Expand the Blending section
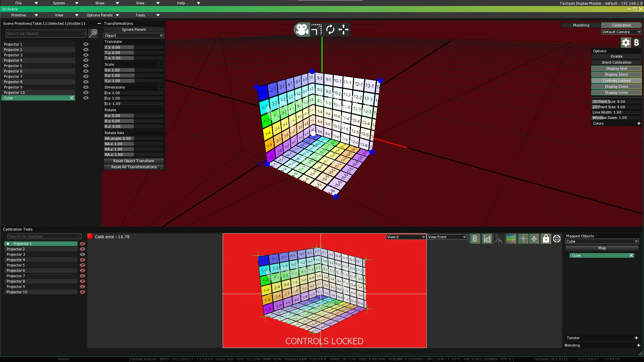644x362 pixels. click(638, 345)
